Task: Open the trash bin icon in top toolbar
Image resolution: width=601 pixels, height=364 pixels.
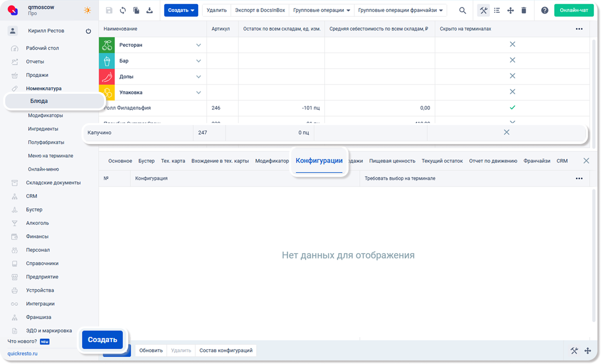Action: [524, 10]
